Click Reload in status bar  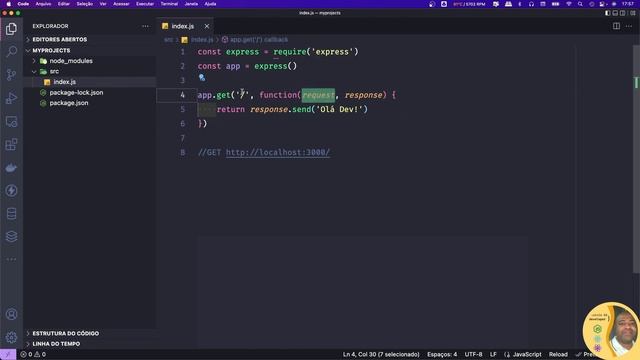point(558,354)
